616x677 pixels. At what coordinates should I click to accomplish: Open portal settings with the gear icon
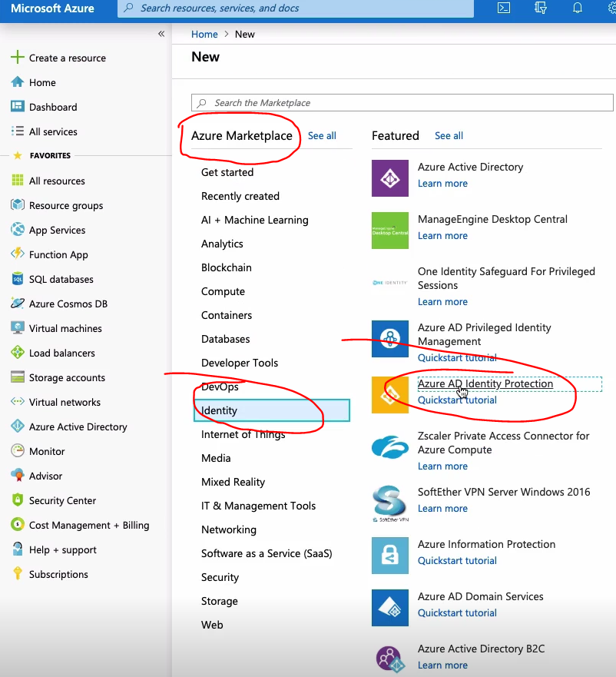pos(610,8)
